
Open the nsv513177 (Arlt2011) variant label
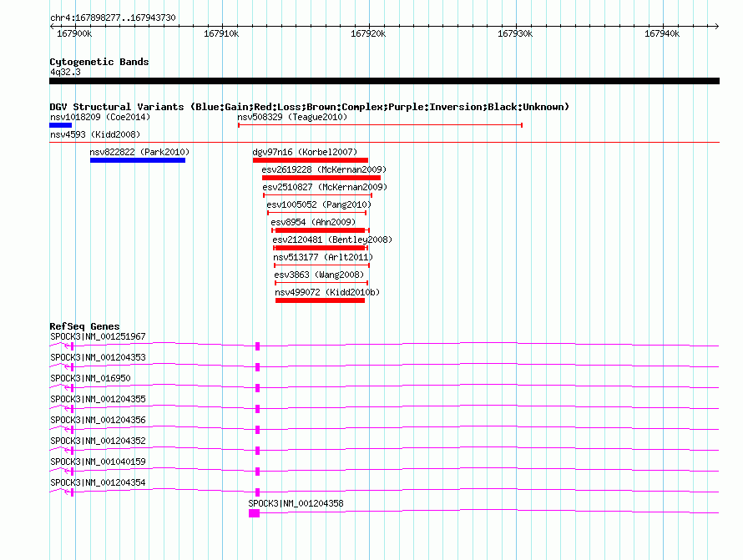pos(323,257)
